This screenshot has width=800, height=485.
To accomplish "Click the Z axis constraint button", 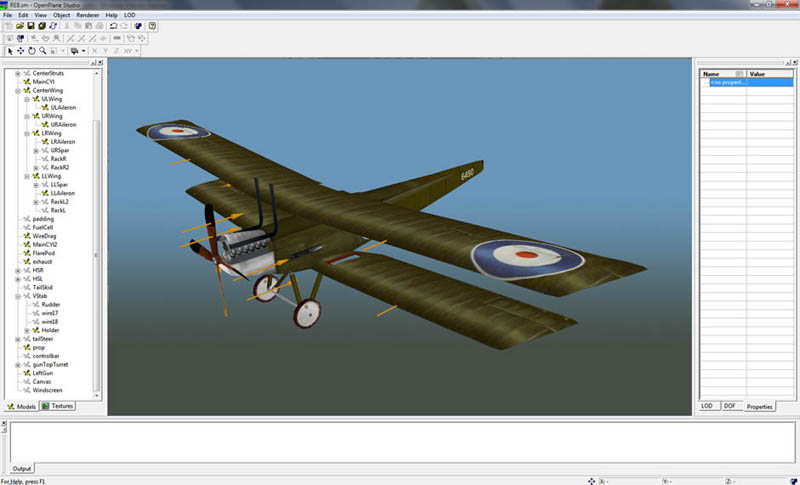I will click(x=116, y=51).
